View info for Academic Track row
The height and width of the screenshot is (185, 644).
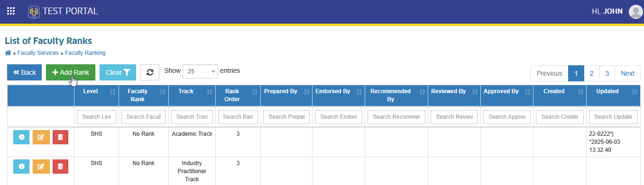[x=21, y=137]
